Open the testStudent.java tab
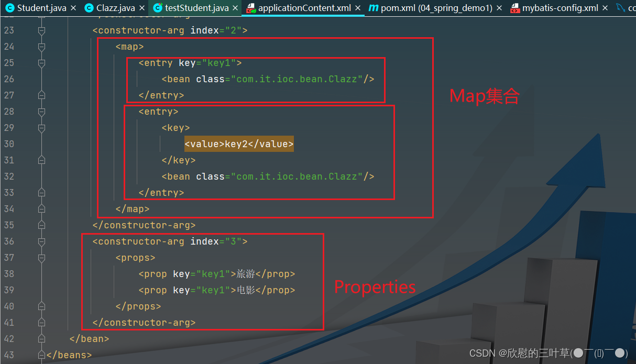Screen dimensions: 636x364 (195, 8)
